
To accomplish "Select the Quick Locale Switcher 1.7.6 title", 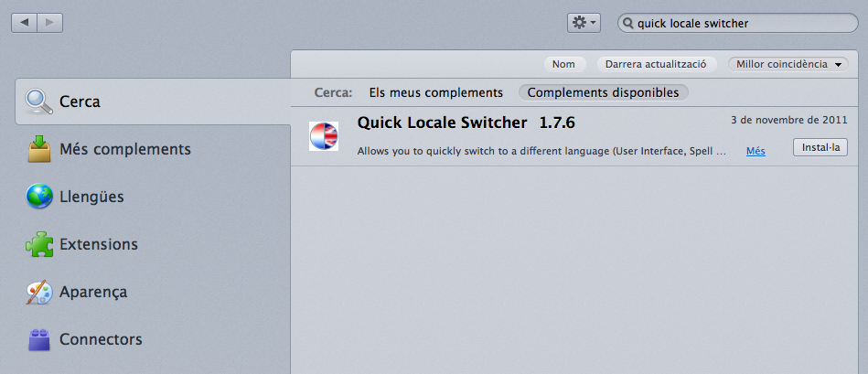I will tap(466, 123).
